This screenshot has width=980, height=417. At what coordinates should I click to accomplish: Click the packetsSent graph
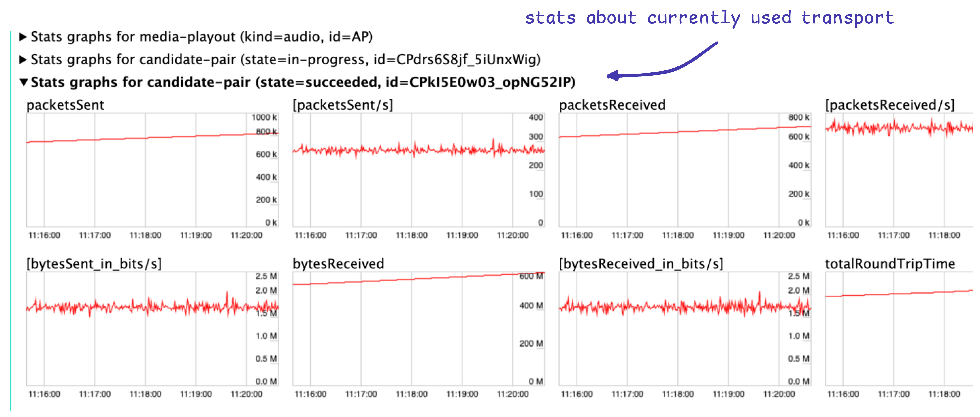pyautogui.click(x=152, y=170)
